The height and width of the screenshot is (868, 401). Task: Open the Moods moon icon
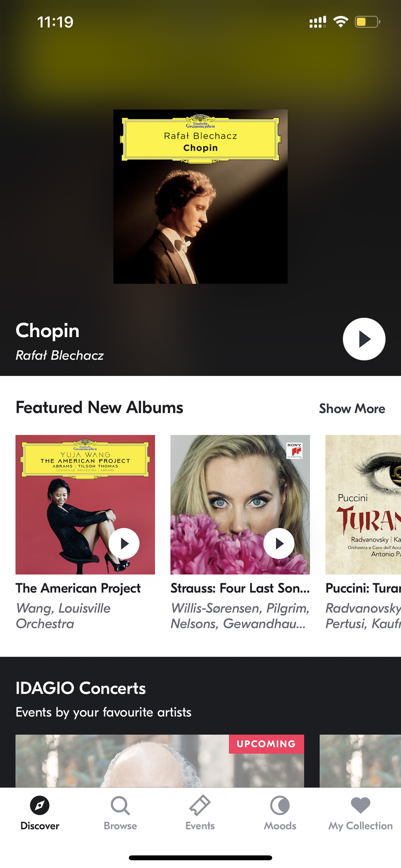(x=280, y=806)
